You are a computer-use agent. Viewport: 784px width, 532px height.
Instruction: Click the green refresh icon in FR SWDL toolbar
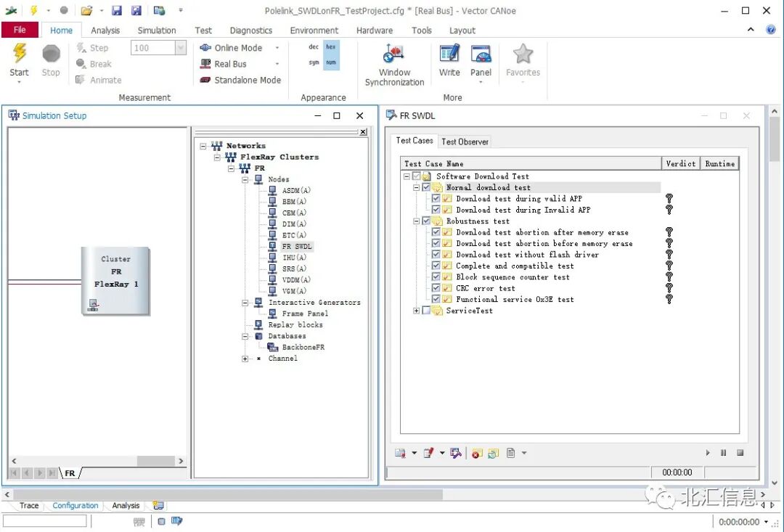[494, 453]
